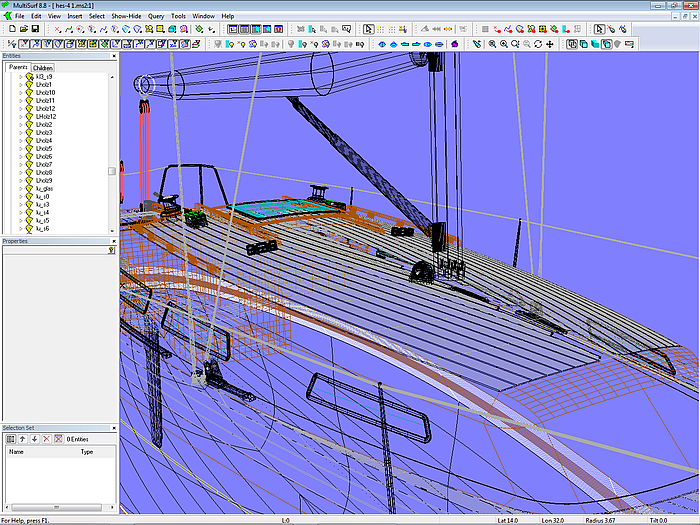Click the Rotate view circular-arrows icon
Screen dimensions: 700x525
538,44
